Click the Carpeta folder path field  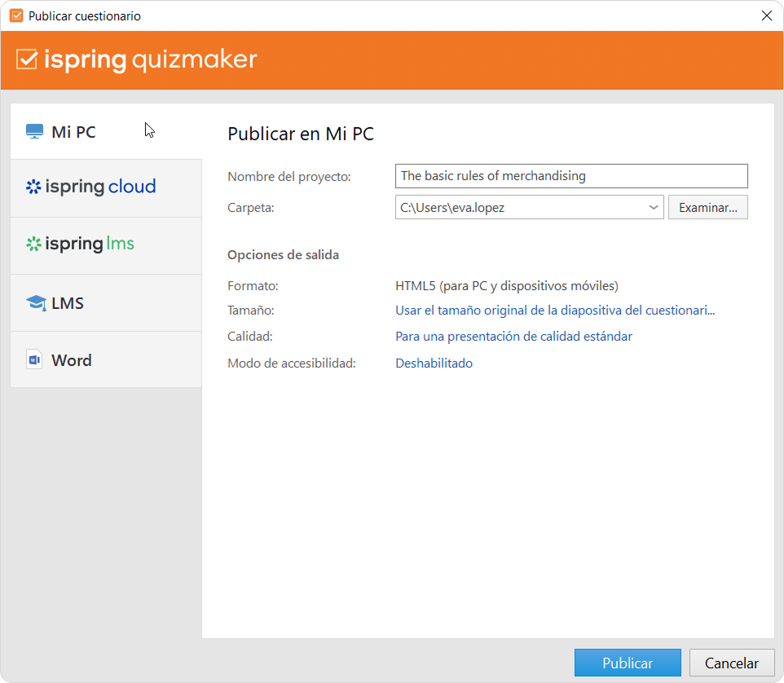click(x=520, y=208)
